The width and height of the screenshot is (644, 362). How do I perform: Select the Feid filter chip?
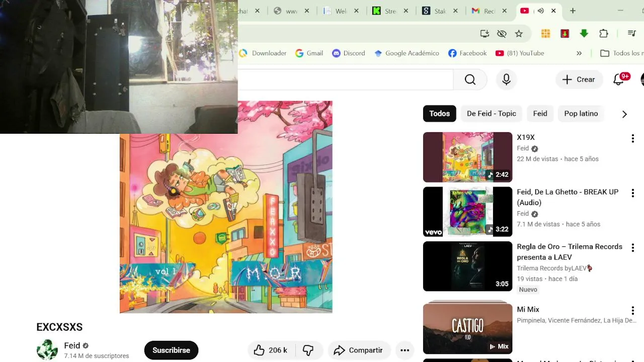click(540, 114)
